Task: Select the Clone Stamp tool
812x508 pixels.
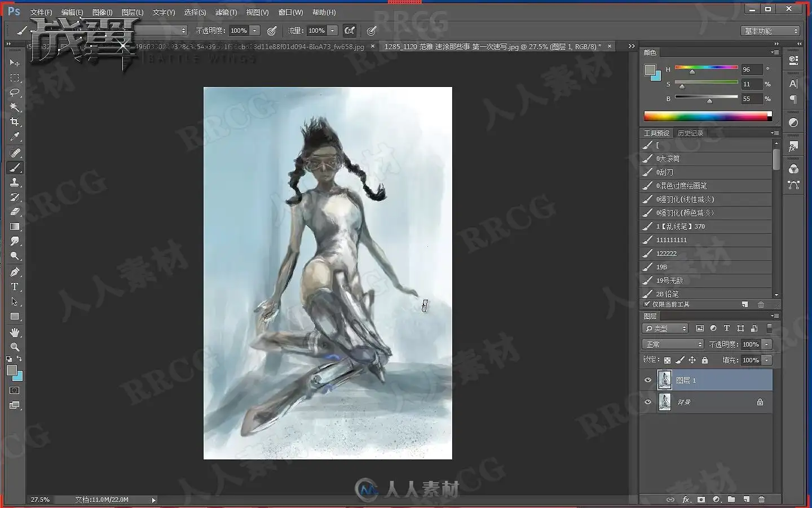Action: coord(15,182)
